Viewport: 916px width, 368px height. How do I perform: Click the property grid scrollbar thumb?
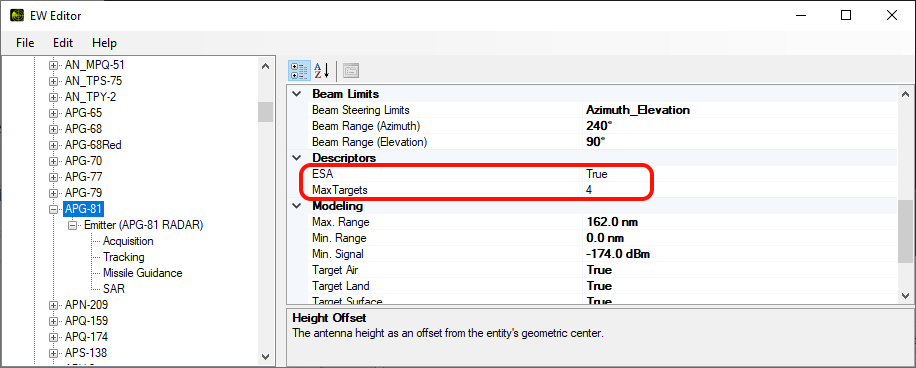(x=906, y=231)
